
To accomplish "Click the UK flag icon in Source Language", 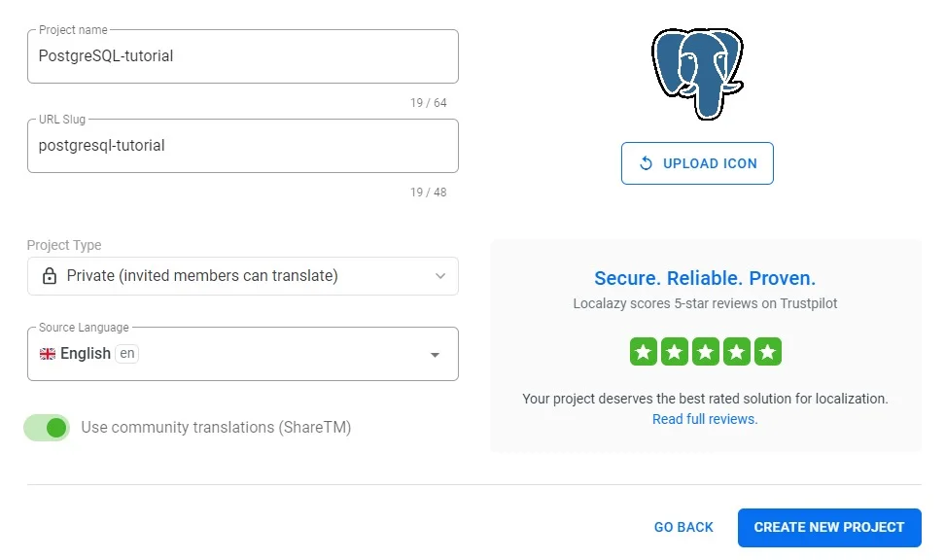I will (x=48, y=354).
